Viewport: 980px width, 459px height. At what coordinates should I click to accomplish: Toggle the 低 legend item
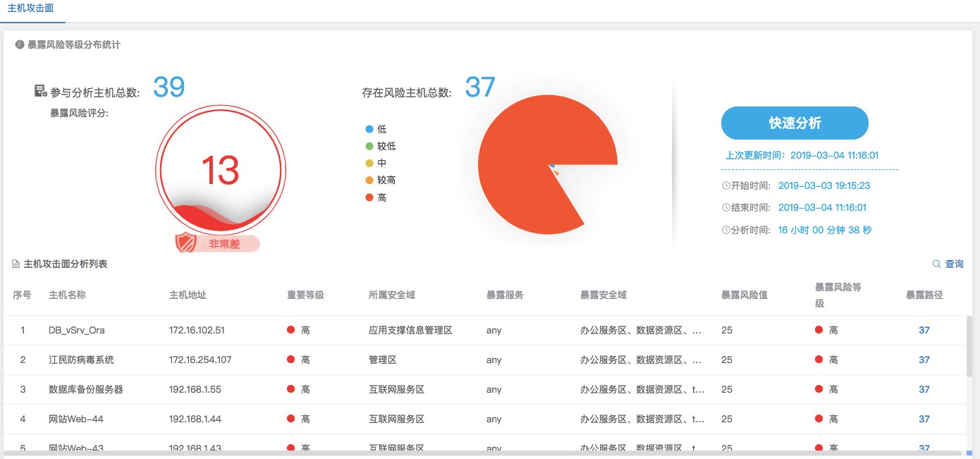point(376,129)
